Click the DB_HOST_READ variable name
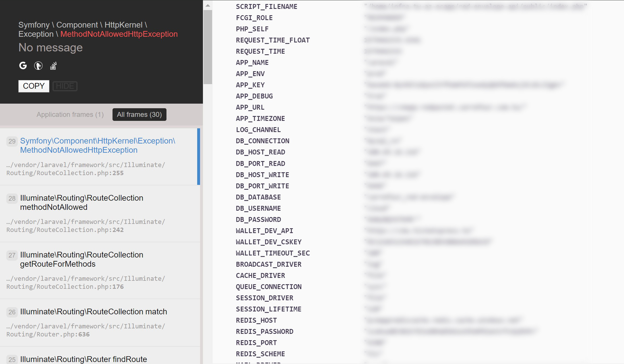The width and height of the screenshot is (624, 364). click(261, 152)
